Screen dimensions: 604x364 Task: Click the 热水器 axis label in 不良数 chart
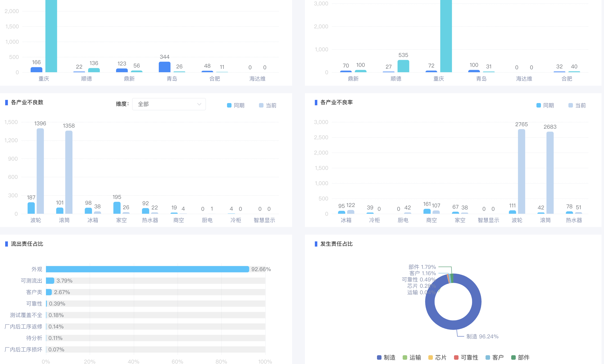150,220
